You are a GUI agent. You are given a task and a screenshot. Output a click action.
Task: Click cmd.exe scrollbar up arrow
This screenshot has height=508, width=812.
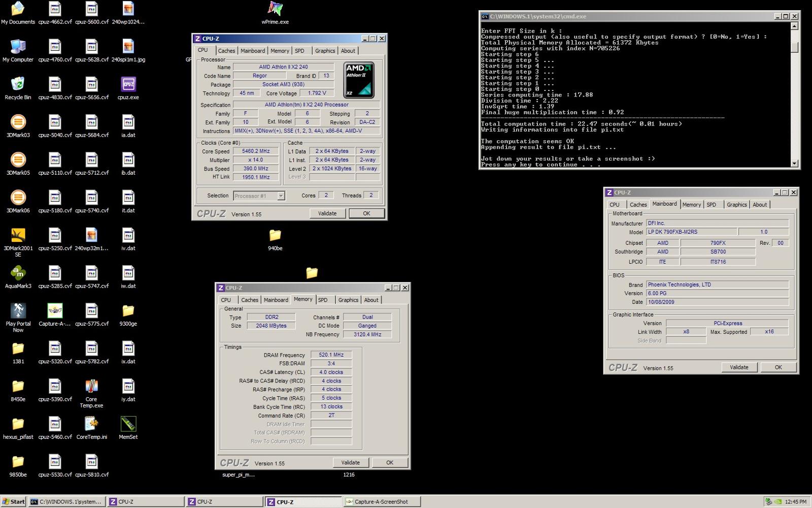coord(794,26)
